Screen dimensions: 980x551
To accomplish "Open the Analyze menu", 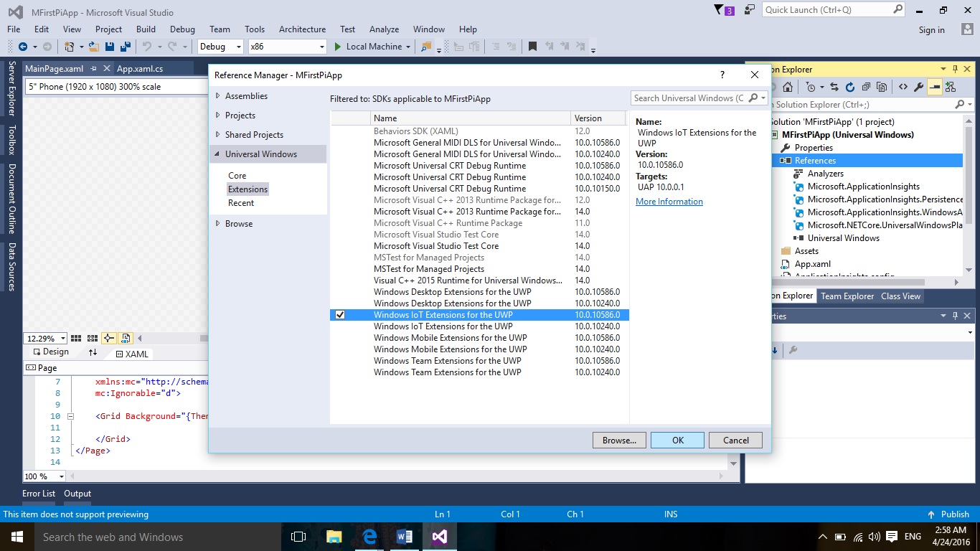I will 384,29.
